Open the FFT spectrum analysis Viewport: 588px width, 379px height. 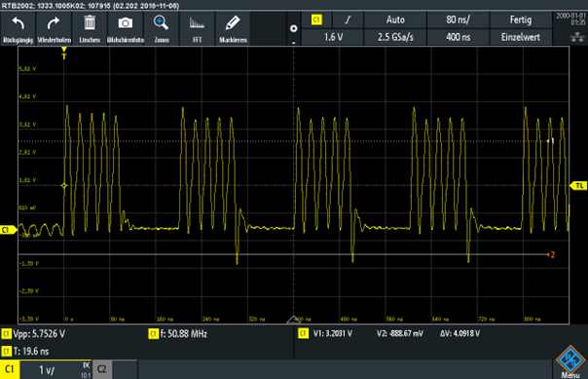click(x=198, y=28)
